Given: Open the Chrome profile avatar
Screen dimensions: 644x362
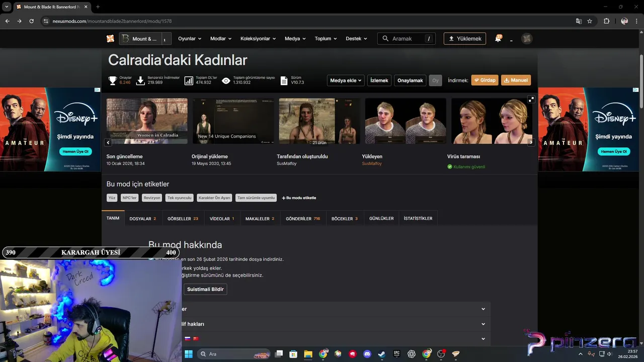Looking at the screenshot, I should point(624,21).
